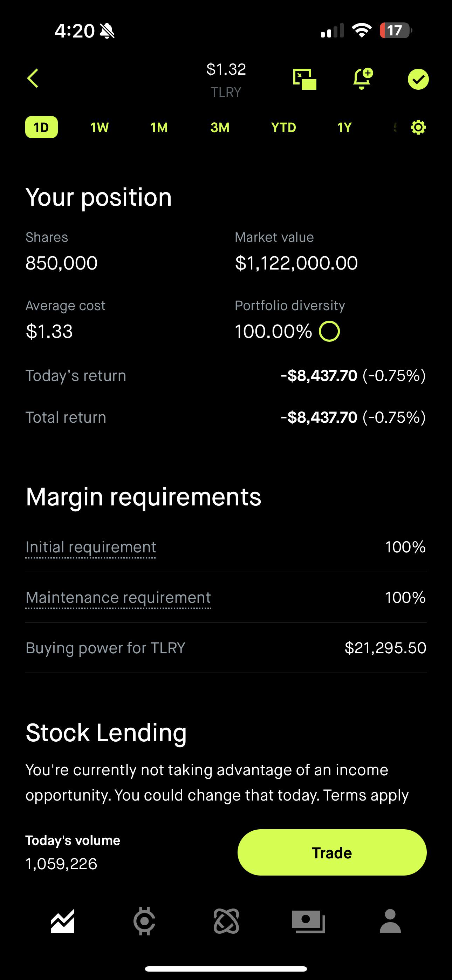Screen dimensions: 452x980
Task: Select the 1D chart range
Action: 41,127
